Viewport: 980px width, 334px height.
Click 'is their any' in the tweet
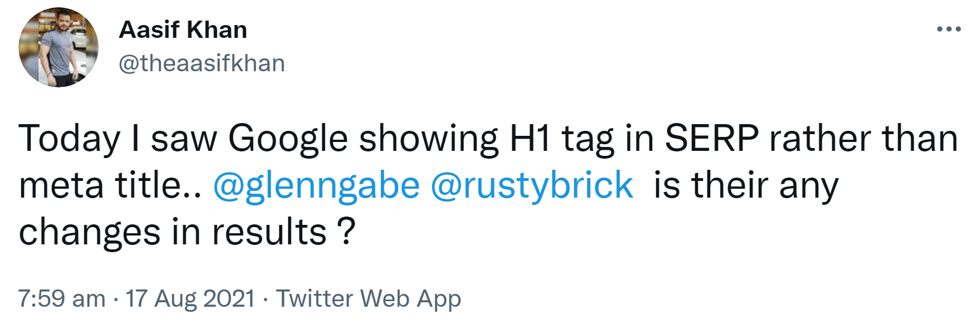coord(745,185)
